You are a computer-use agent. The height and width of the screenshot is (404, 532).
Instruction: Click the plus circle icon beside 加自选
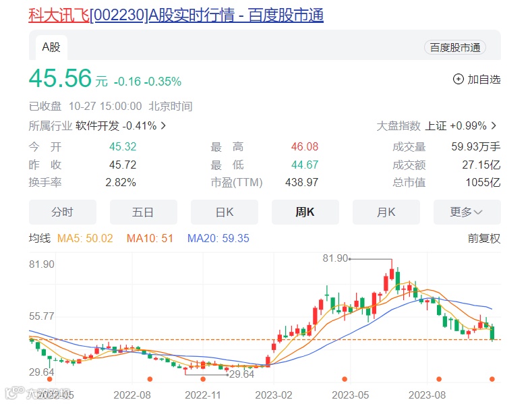click(458, 79)
